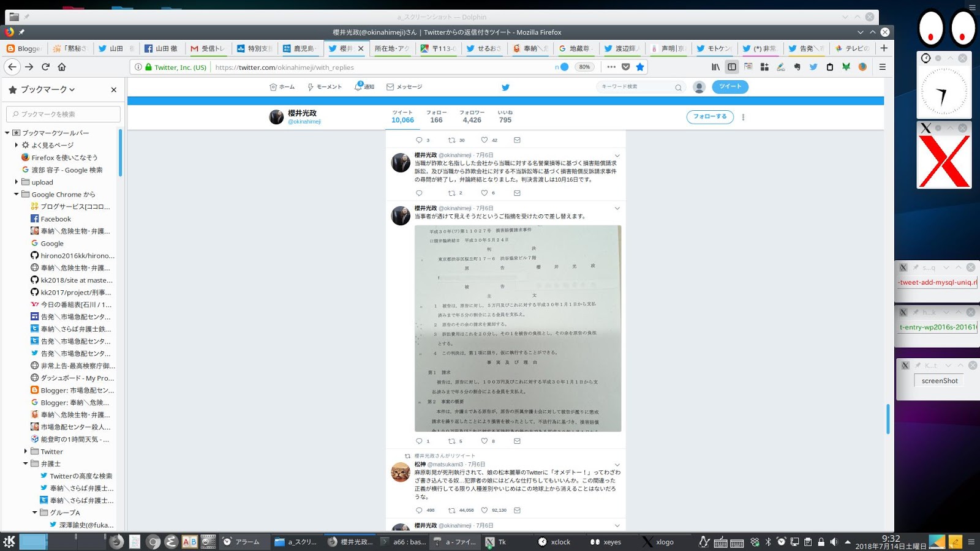Switch to the 所在地・アク tab
This screenshot has height=551, width=980.
pos(393,48)
